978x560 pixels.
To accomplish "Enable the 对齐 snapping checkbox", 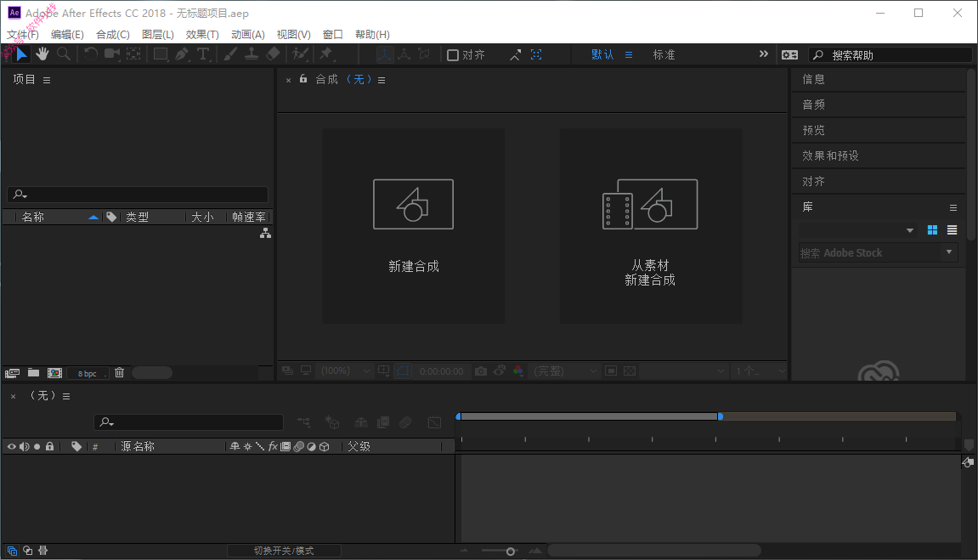I will (453, 55).
